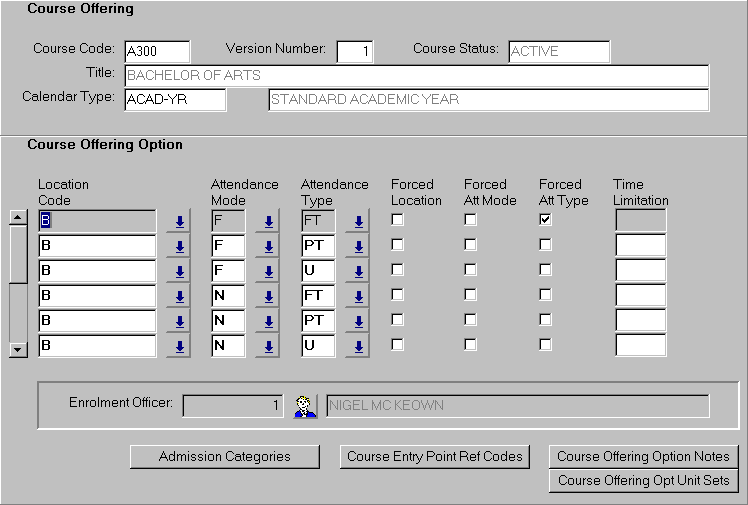Click Course Offering Opt Unit Sets button

click(643, 481)
